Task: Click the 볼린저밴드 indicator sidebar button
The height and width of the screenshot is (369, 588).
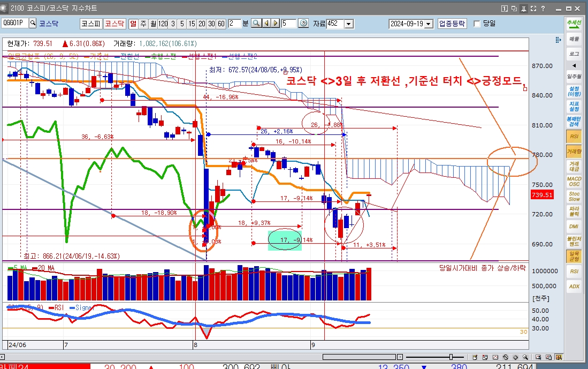Action: click(x=574, y=242)
